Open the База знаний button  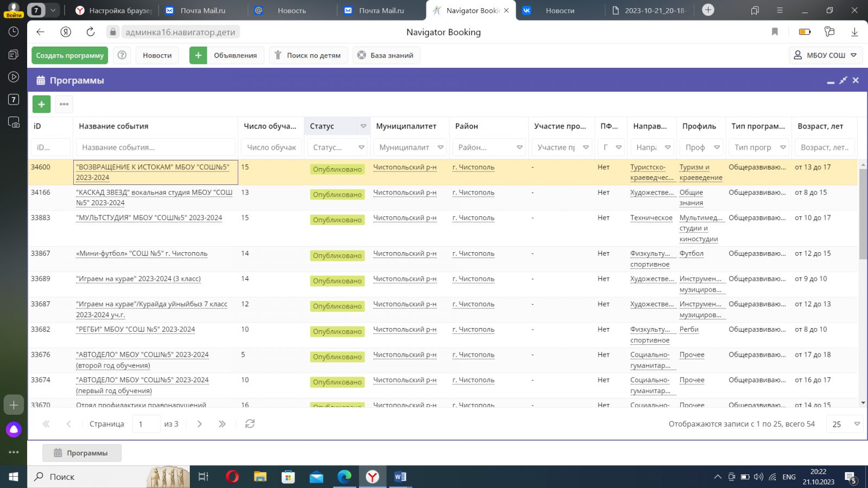click(x=386, y=55)
